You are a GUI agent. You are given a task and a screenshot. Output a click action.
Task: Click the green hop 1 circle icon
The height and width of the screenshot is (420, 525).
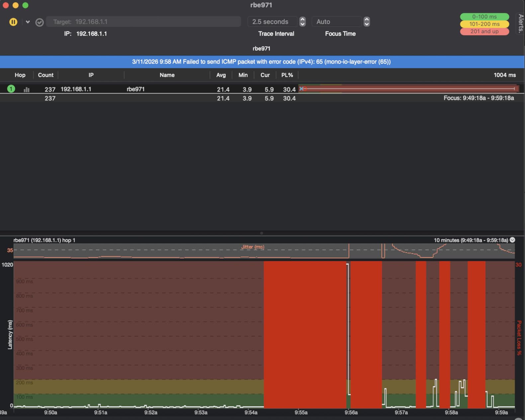[11, 89]
